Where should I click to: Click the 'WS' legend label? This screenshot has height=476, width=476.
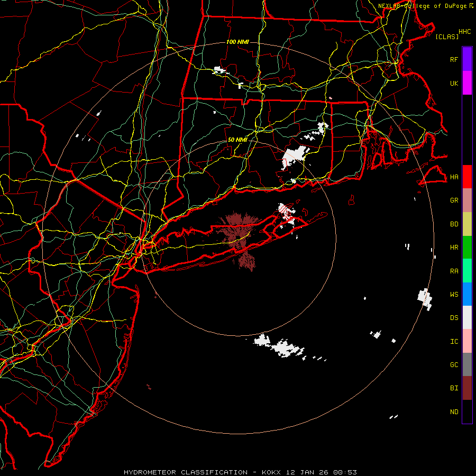click(x=454, y=294)
